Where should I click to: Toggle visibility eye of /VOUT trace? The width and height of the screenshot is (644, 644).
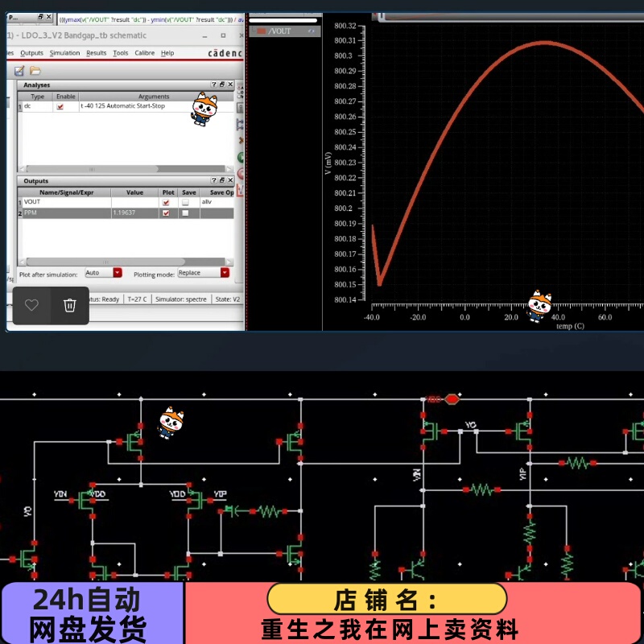coord(312,31)
